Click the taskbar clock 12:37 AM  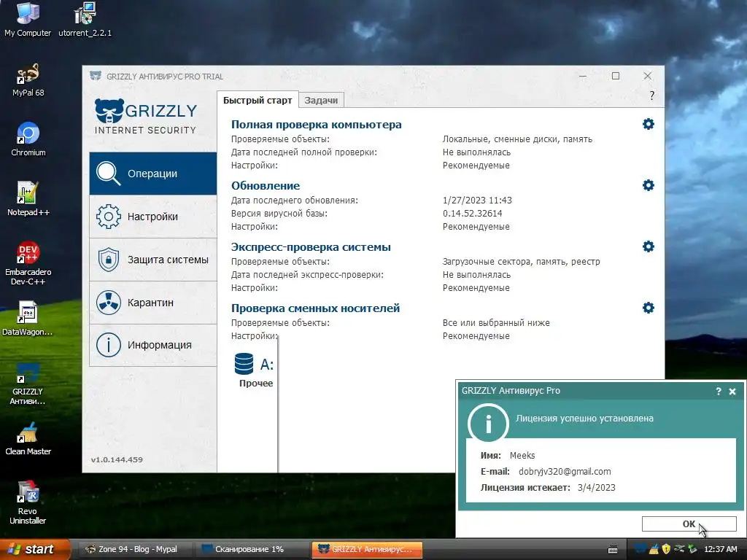[x=720, y=549]
